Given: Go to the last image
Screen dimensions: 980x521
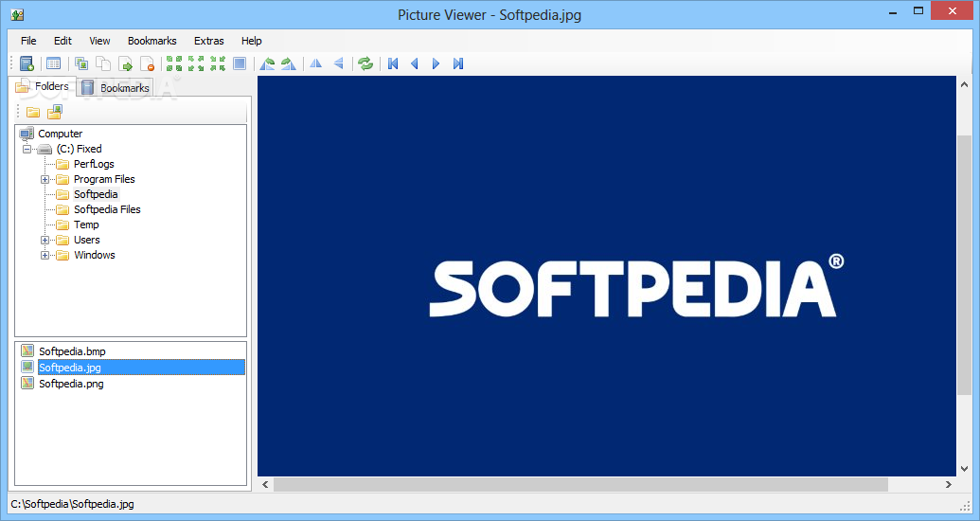Looking at the screenshot, I should (x=458, y=63).
